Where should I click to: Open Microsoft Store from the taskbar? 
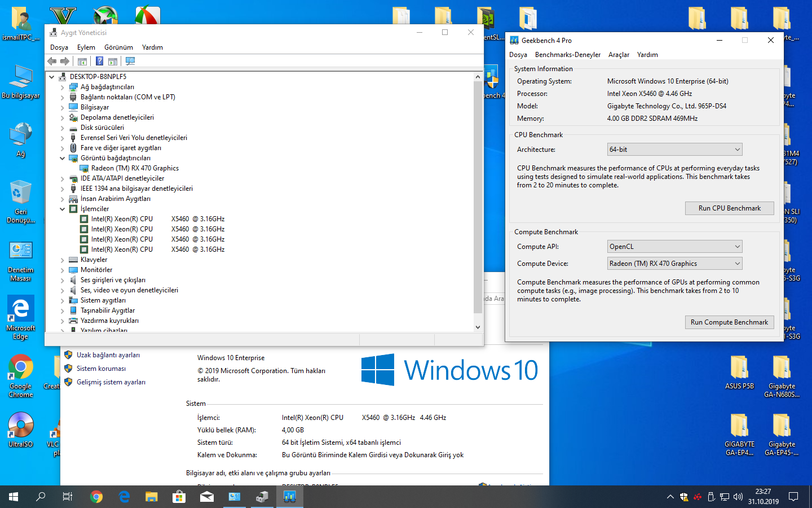(x=179, y=497)
